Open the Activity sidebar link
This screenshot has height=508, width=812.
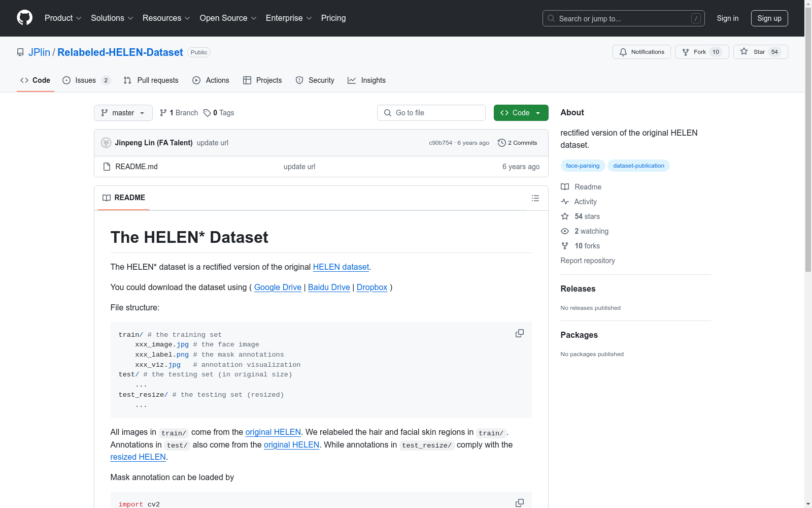pos(579,202)
